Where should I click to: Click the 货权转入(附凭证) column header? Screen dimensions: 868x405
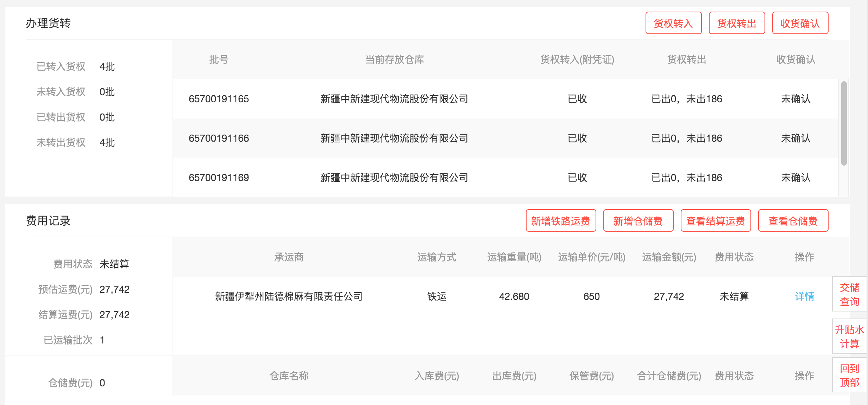[x=577, y=59]
